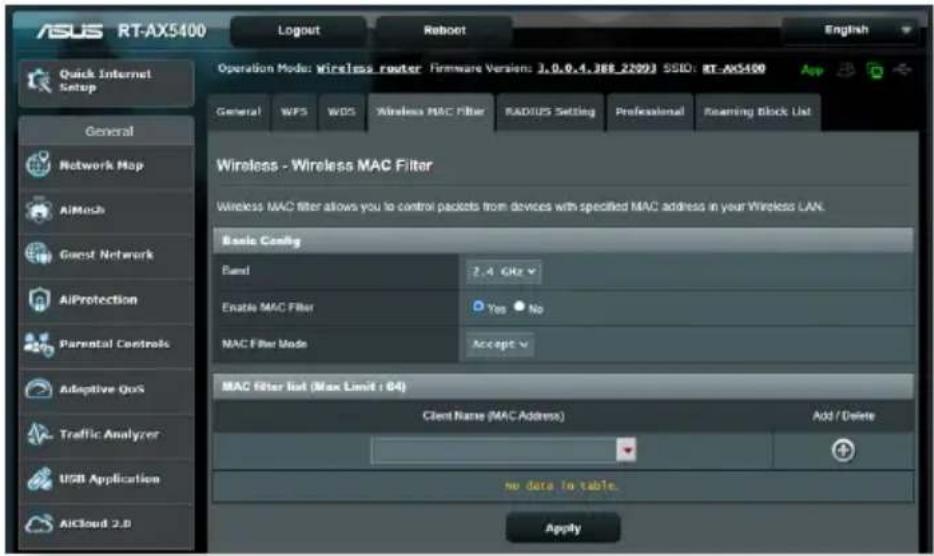Open the Roaming Block List tab
The image size is (934, 556).
pos(758,112)
